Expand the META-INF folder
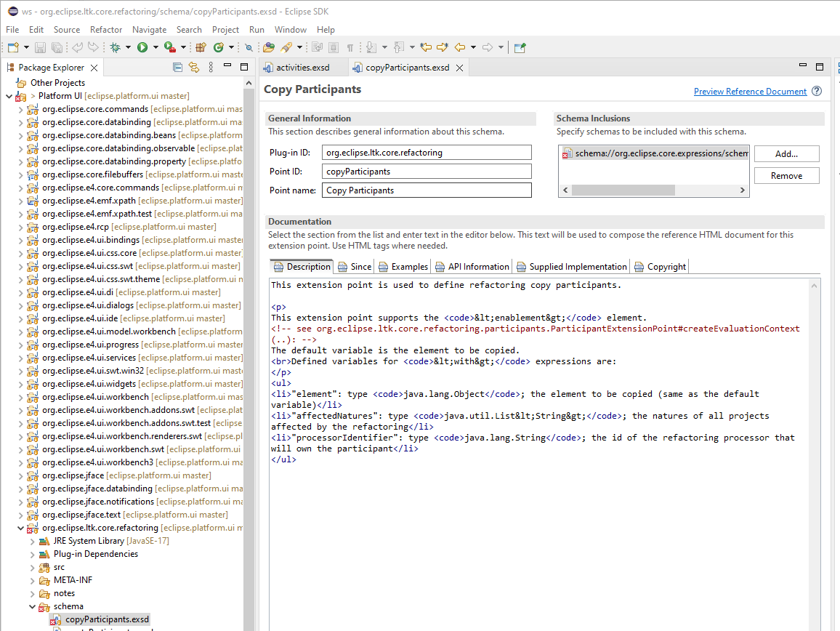840x631 pixels. 33,581
